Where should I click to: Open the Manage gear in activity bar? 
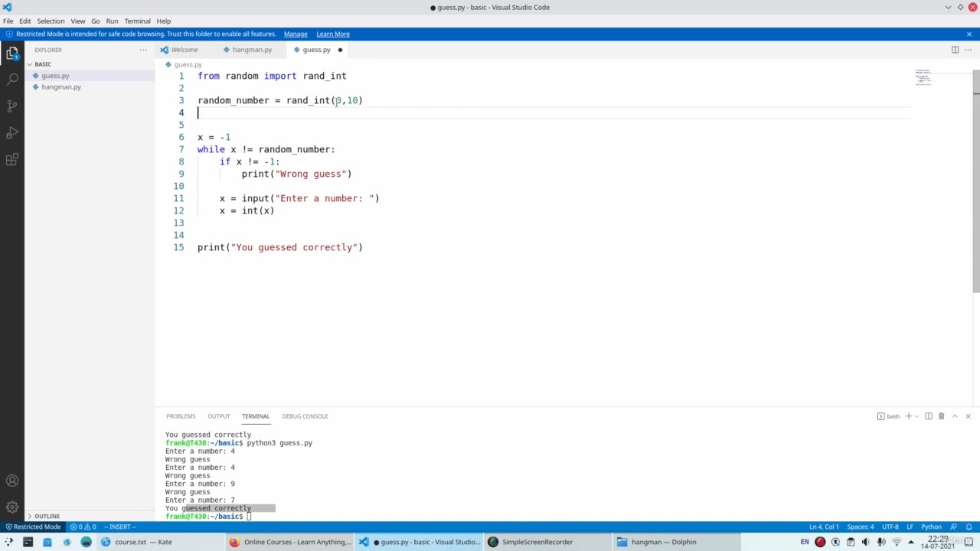pyautogui.click(x=12, y=507)
